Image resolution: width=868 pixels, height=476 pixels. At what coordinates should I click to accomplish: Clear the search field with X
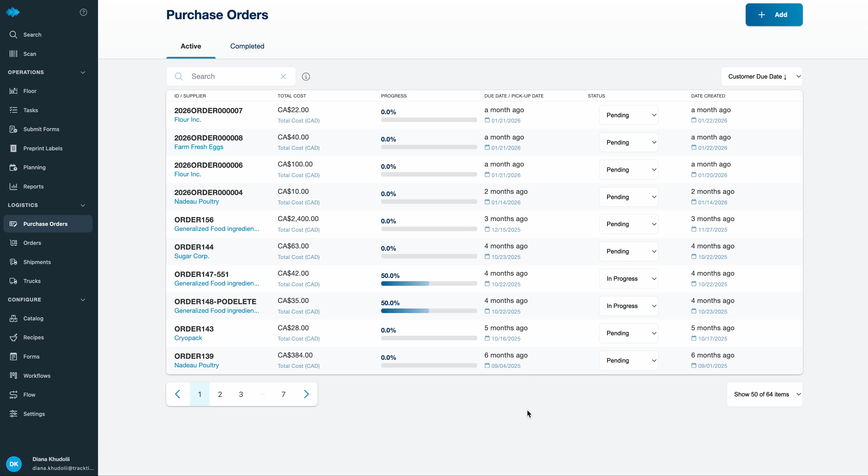(283, 77)
